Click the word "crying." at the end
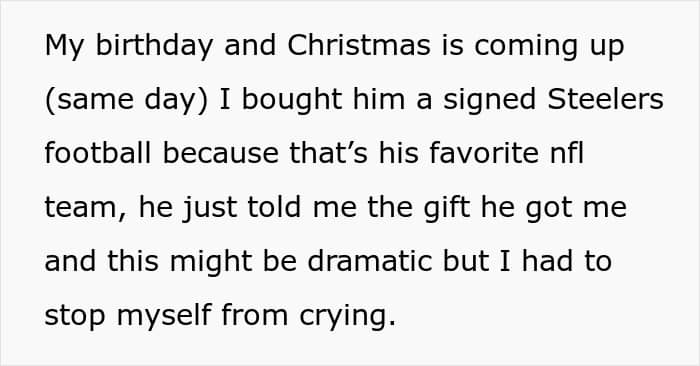 tap(347, 316)
